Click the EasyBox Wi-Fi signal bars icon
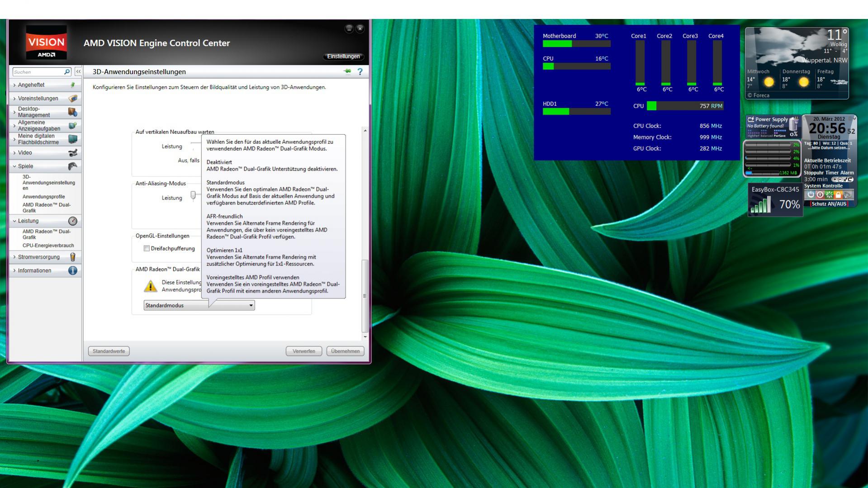 coord(760,205)
